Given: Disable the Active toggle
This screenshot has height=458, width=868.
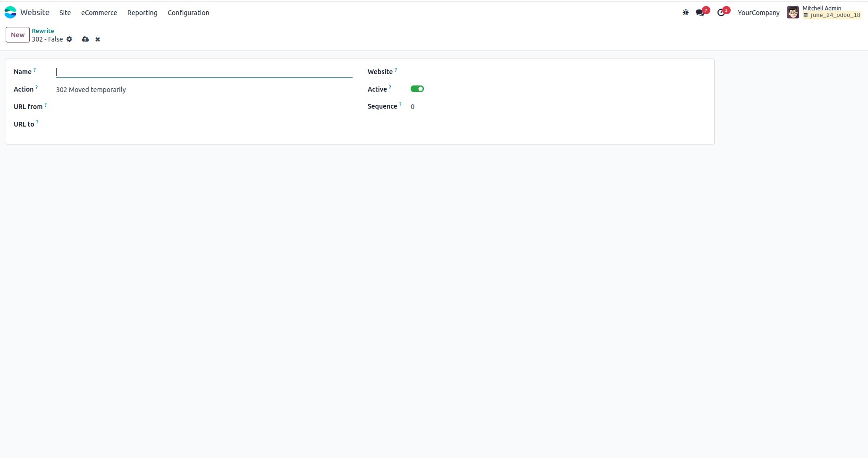Looking at the screenshot, I should pos(417,89).
